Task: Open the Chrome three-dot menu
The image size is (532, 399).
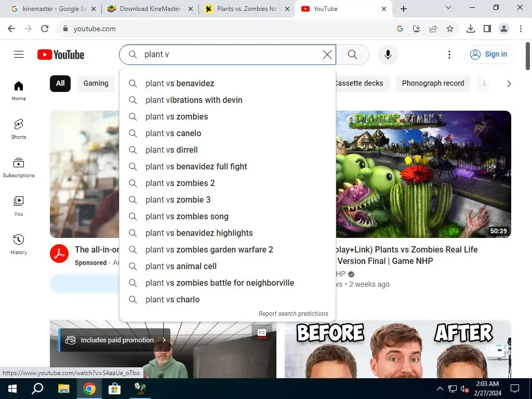Action: (521, 29)
